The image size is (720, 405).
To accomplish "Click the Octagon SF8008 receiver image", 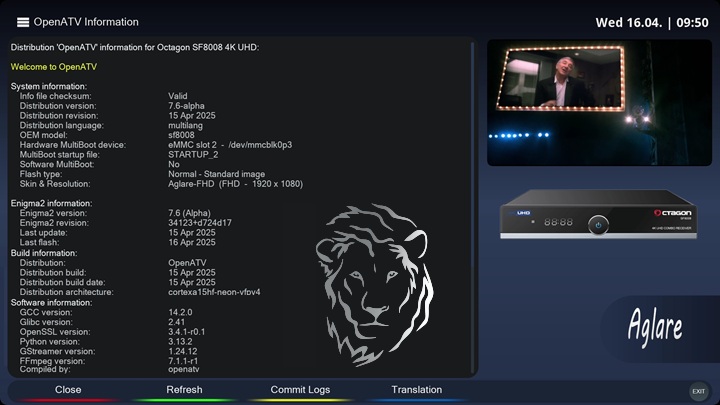I will click(598, 214).
